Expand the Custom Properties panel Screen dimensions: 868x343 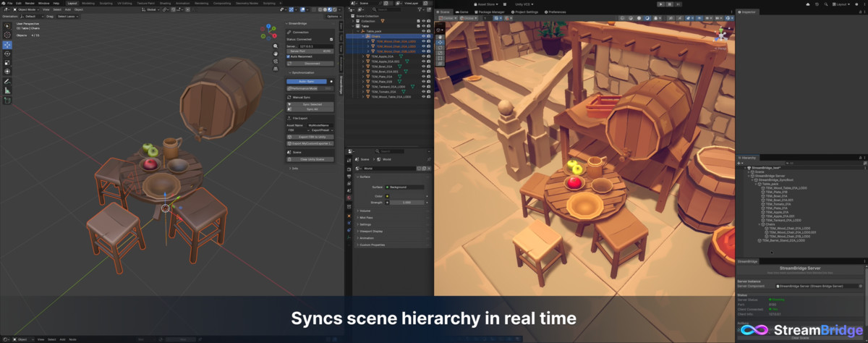click(371, 245)
